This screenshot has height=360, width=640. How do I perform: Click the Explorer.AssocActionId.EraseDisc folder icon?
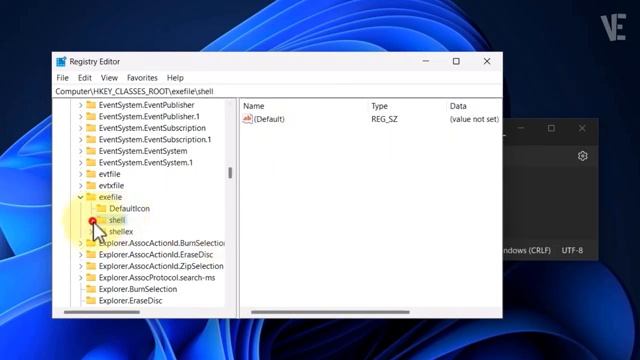91,254
